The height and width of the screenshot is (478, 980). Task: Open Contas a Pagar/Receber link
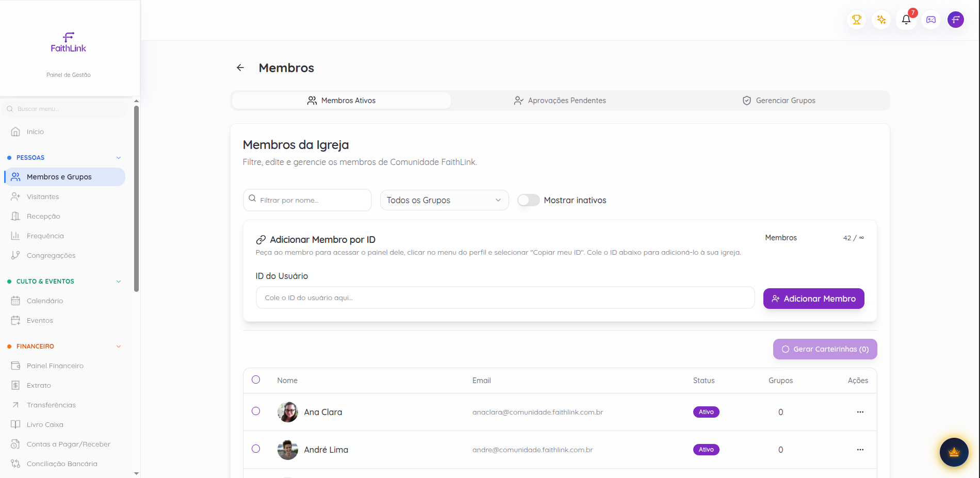[65, 444]
